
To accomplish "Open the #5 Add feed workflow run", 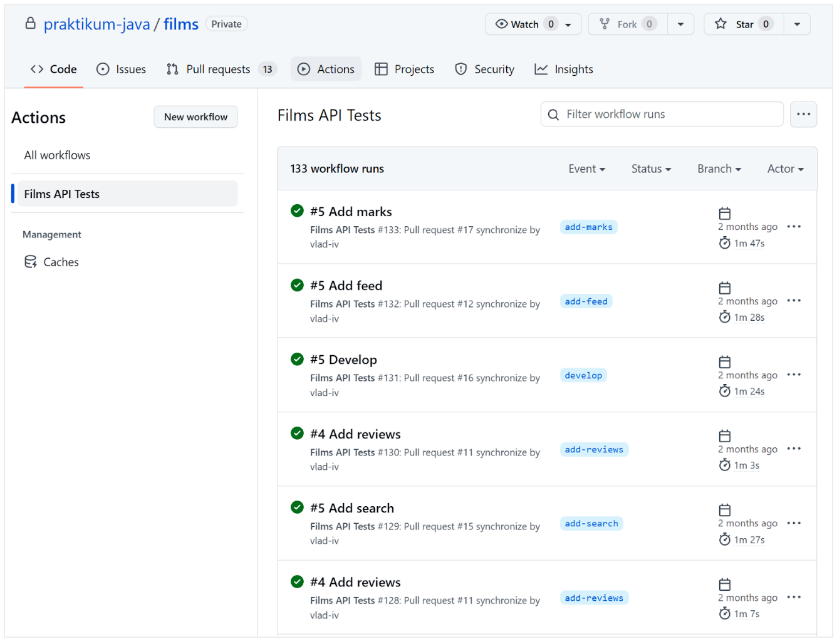I will [x=346, y=286].
